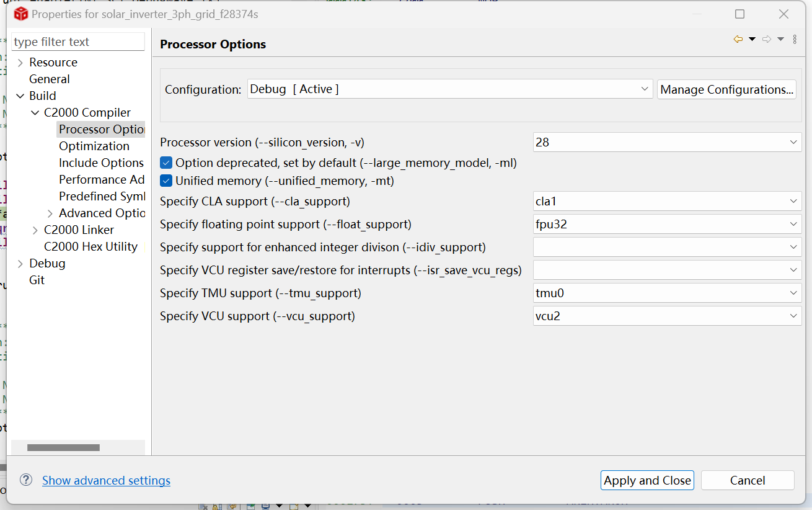Select Optimization in the settings tree
This screenshot has height=510, width=812.
[94, 146]
